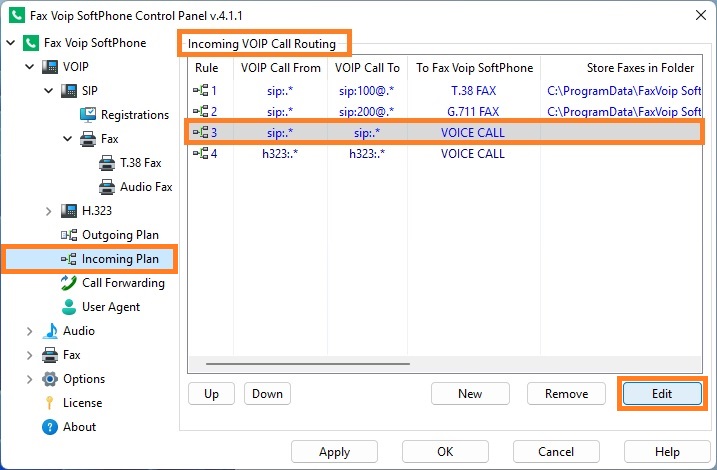
Task: Open Help
Action: point(667,452)
